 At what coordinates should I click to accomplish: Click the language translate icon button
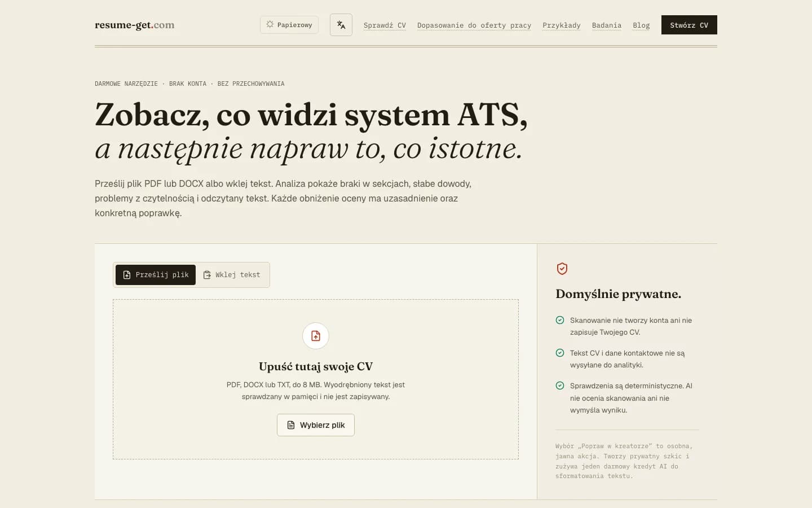[341, 25]
